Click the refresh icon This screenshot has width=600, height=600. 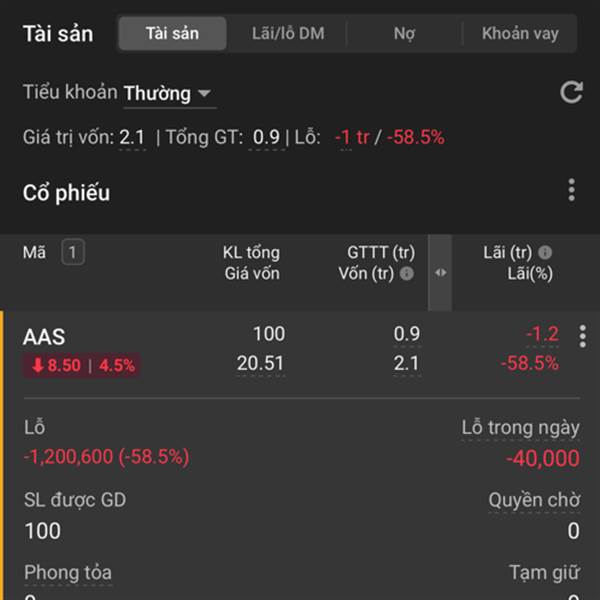571,93
